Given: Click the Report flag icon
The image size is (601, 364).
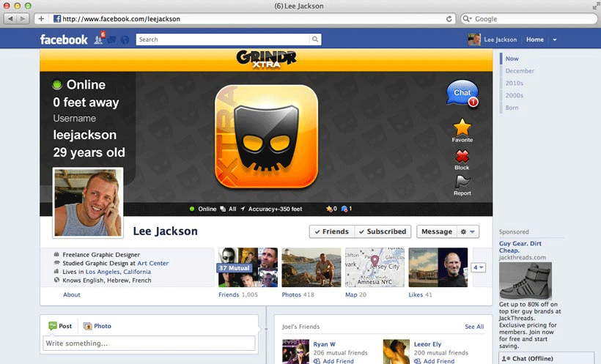Looking at the screenshot, I should click(462, 182).
